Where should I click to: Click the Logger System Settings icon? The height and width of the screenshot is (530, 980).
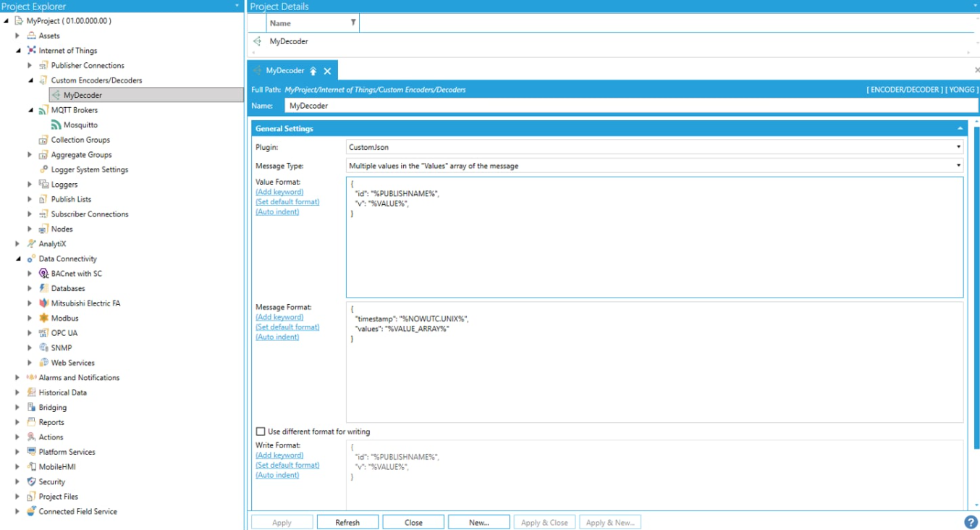[43, 169]
